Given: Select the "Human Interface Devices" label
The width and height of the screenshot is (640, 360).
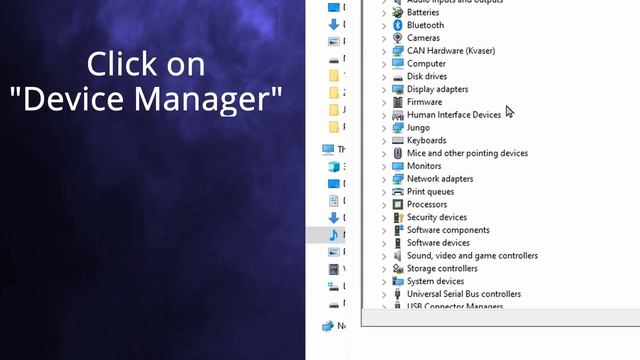Looking at the screenshot, I should point(454,115).
